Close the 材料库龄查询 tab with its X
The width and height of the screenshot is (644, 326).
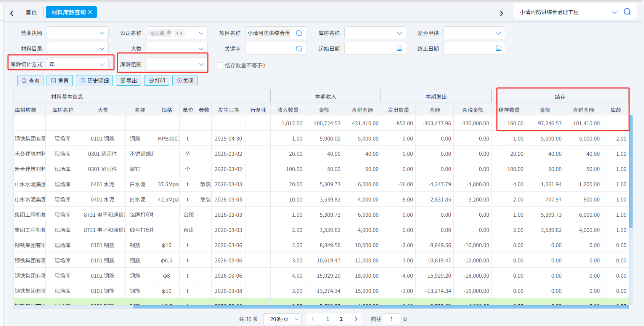(x=90, y=12)
